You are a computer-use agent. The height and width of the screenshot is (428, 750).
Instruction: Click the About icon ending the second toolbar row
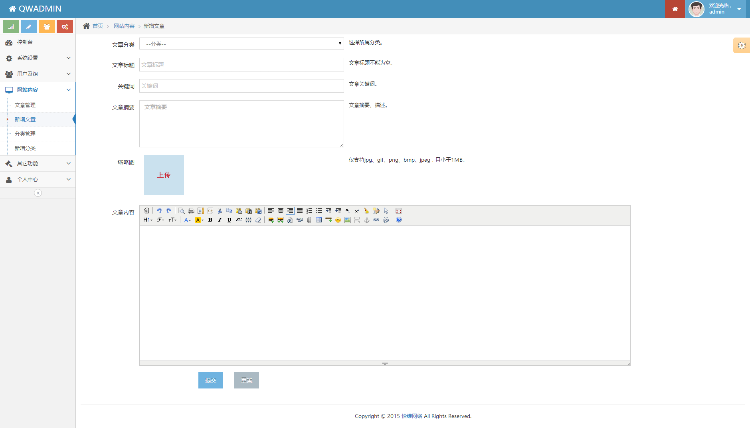click(x=398, y=220)
